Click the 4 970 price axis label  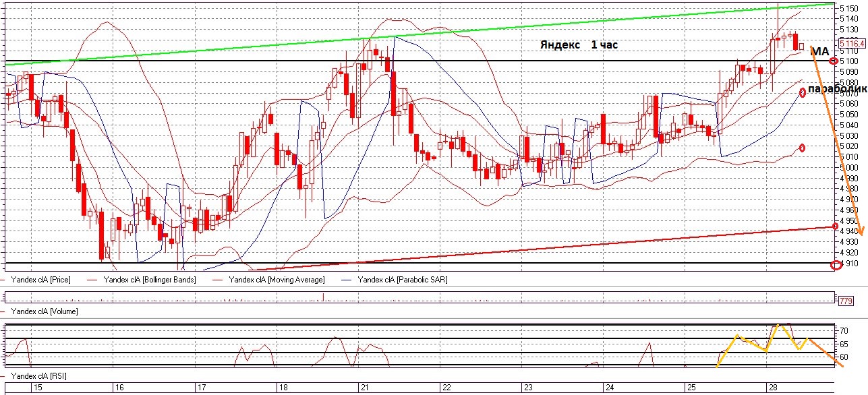click(x=848, y=200)
